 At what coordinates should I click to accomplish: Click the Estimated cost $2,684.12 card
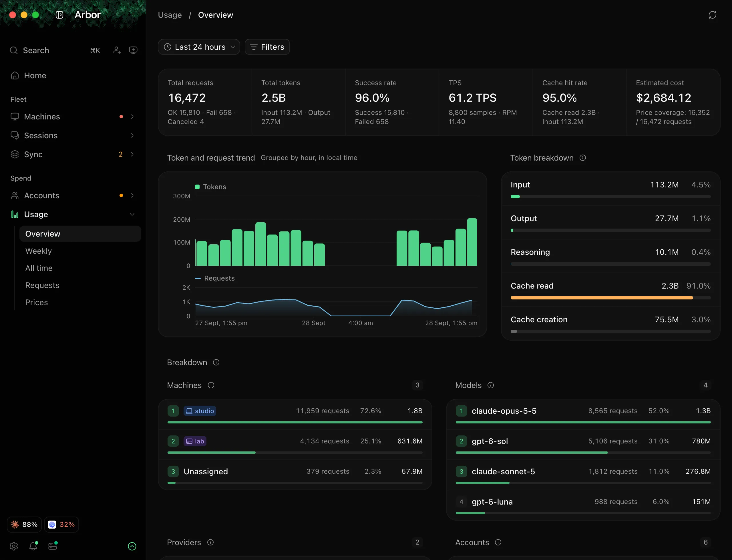[673, 102]
